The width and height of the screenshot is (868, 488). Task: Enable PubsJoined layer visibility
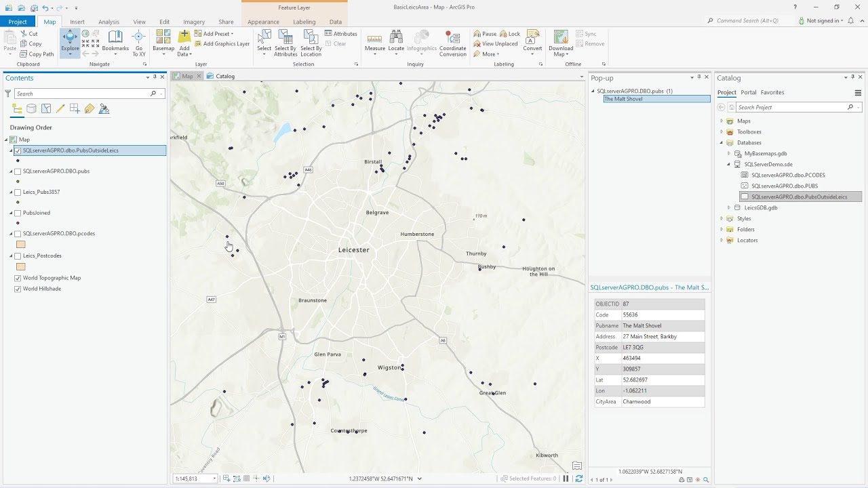18,213
